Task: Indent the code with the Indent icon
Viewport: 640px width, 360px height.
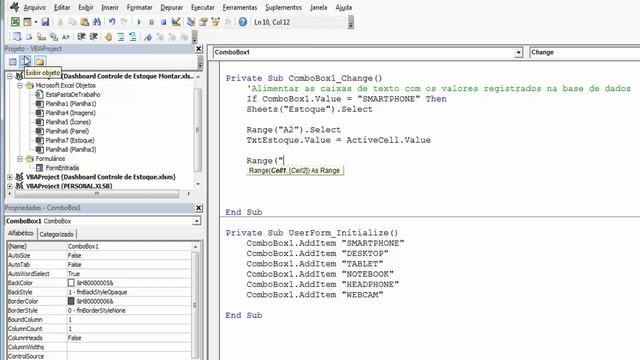Action: click(x=81, y=37)
